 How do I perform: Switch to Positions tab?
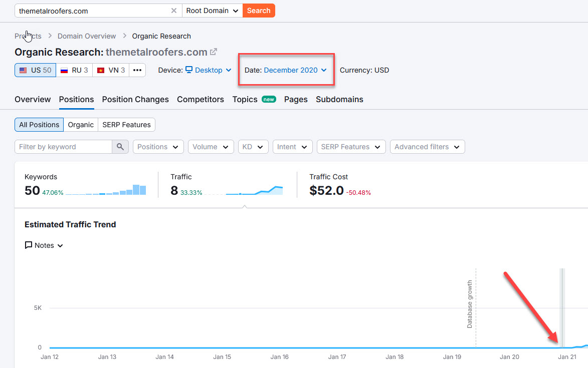(x=77, y=99)
